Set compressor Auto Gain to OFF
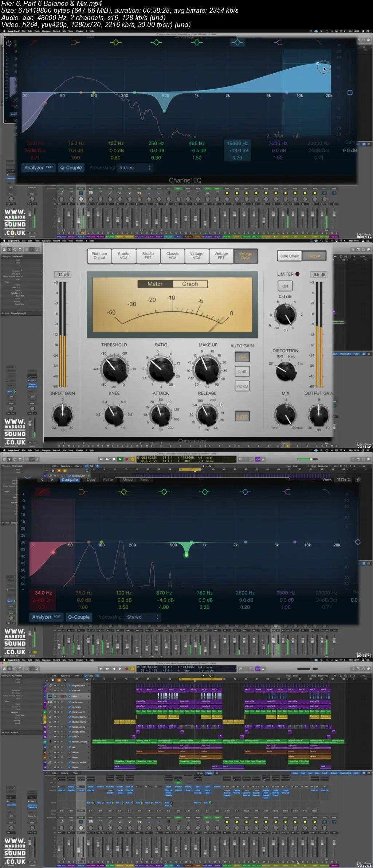 tap(242, 357)
